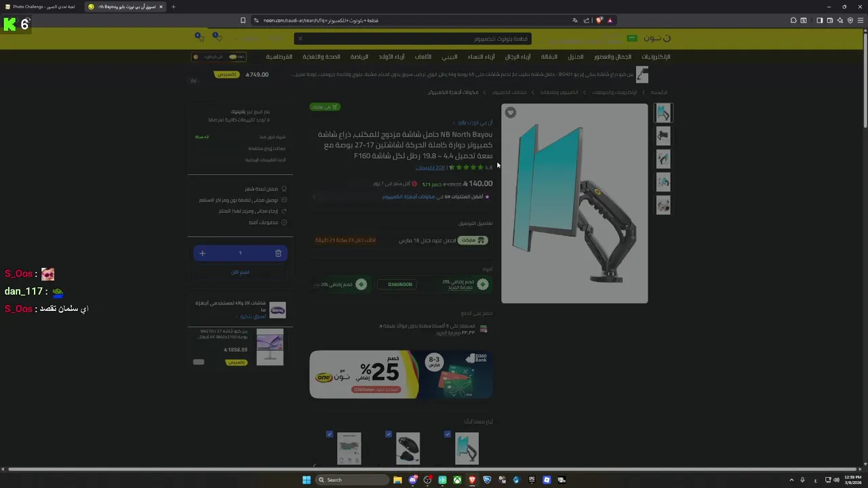Image resolution: width=868 pixels, height=488 pixels.
Task: Select the third product thumbnail
Action: (x=663, y=159)
